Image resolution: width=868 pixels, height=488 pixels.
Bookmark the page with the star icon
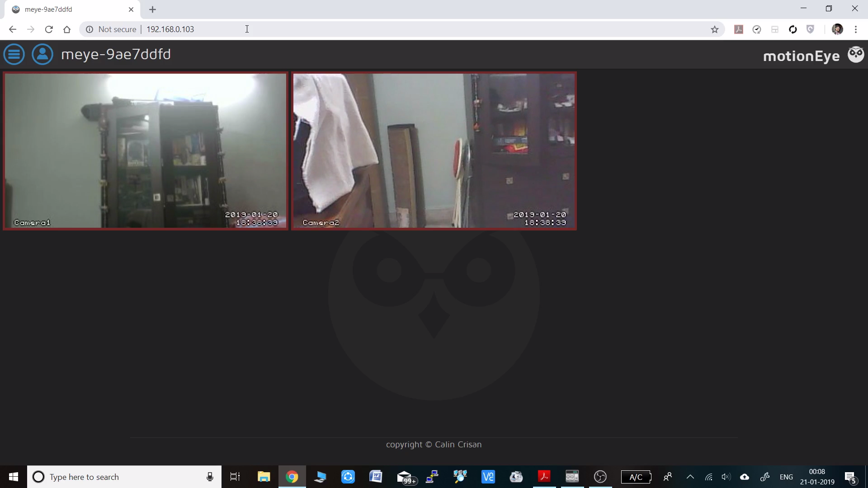click(x=715, y=29)
